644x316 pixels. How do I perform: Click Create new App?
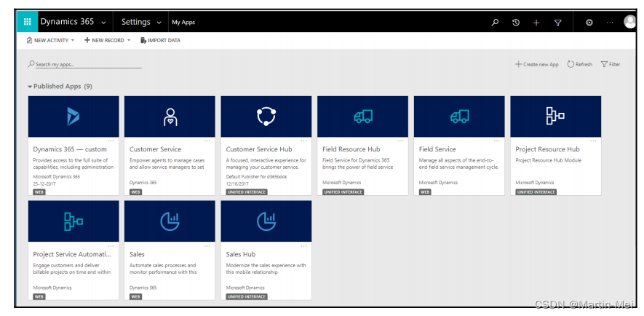(537, 65)
